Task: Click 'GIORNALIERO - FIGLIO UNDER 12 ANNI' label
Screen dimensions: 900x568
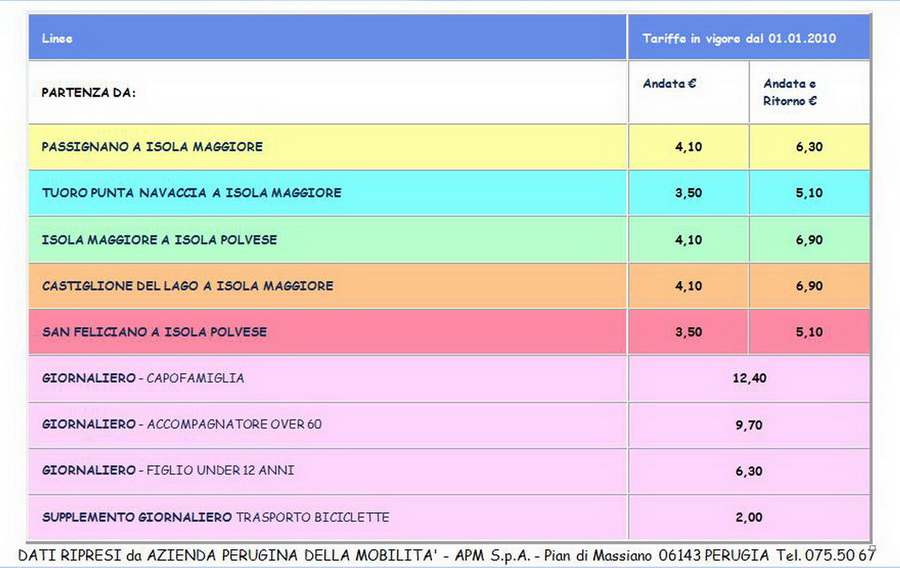Action: click(x=168, y=470)
